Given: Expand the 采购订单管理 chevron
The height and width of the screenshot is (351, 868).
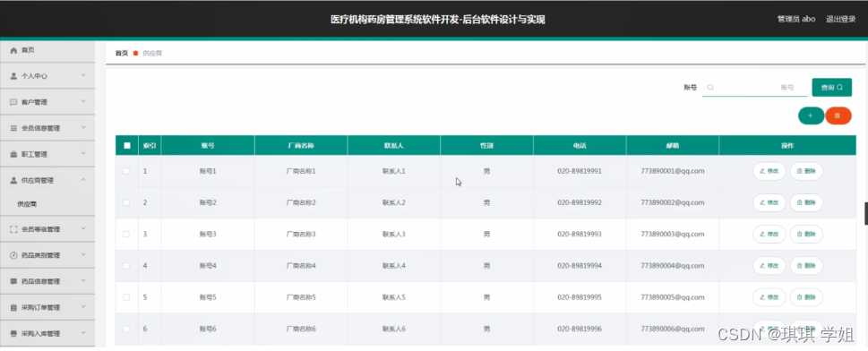Looking at the screenshot, I should [83, 306].
